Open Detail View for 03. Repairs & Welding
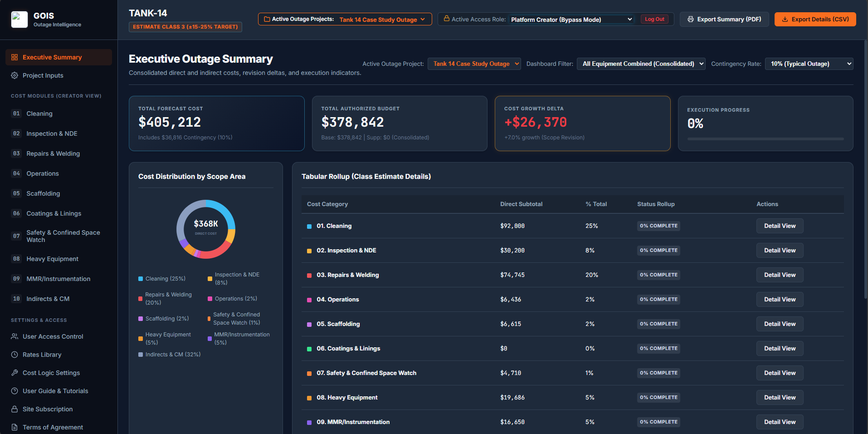This screenshot has height=434, width=868. click(780, 275)
